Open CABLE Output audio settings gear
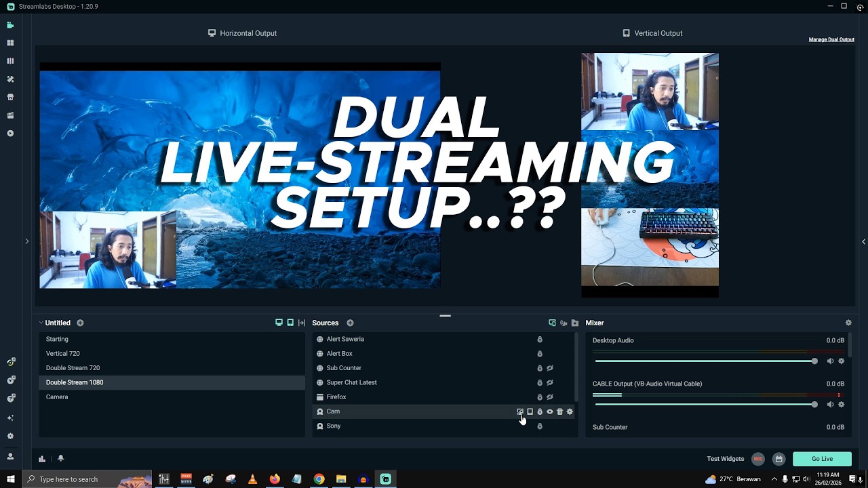 click(x=841, y=405)
